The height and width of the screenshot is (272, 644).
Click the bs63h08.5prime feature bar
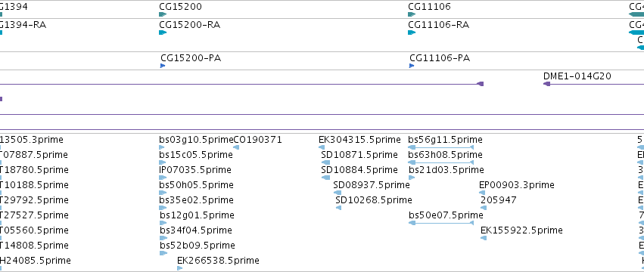click(441, 162)
